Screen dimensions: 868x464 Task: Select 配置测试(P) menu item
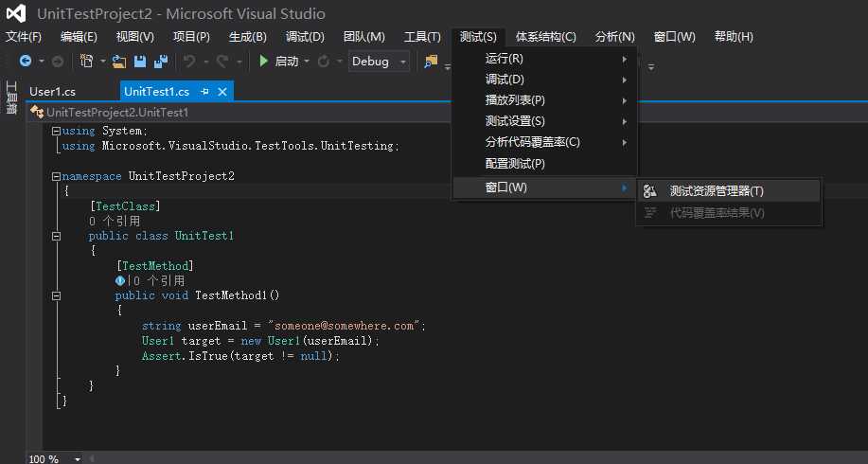544,164
